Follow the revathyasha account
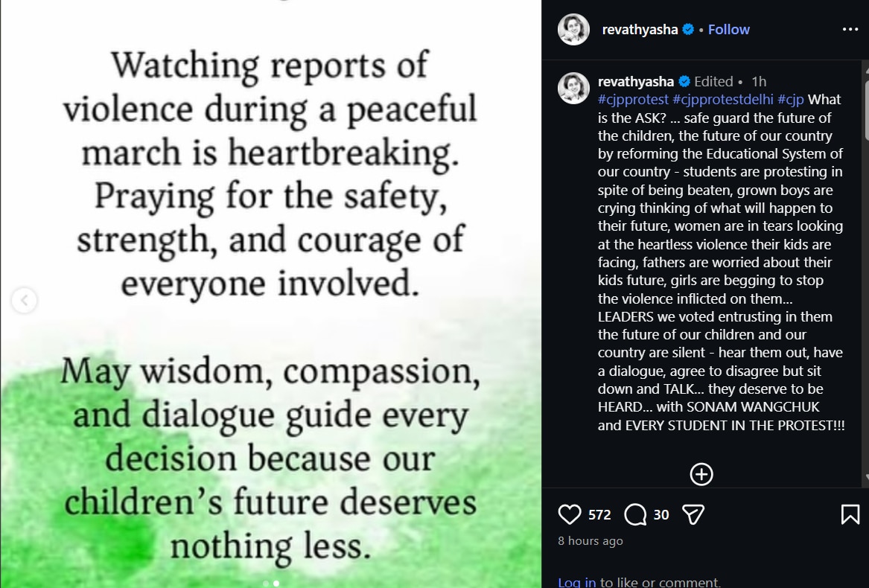Viewport: 869px width, 588px height. (x=728, y=29)
